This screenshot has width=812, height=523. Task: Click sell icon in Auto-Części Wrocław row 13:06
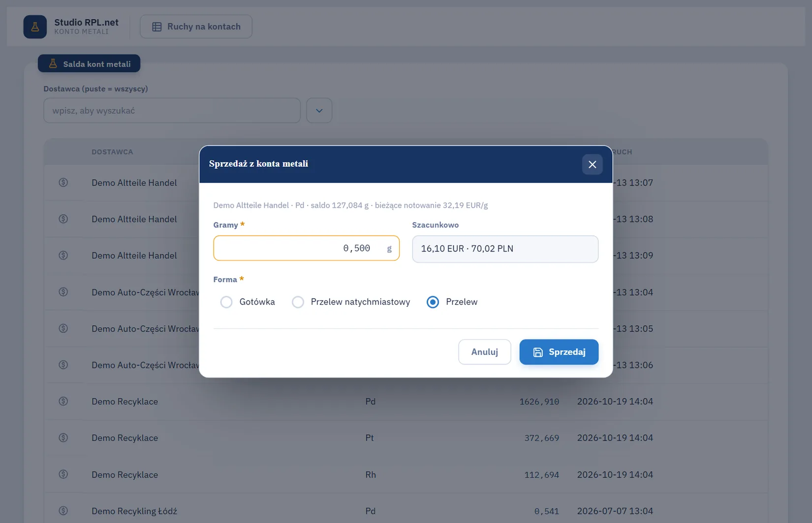[x=63, y=365]
